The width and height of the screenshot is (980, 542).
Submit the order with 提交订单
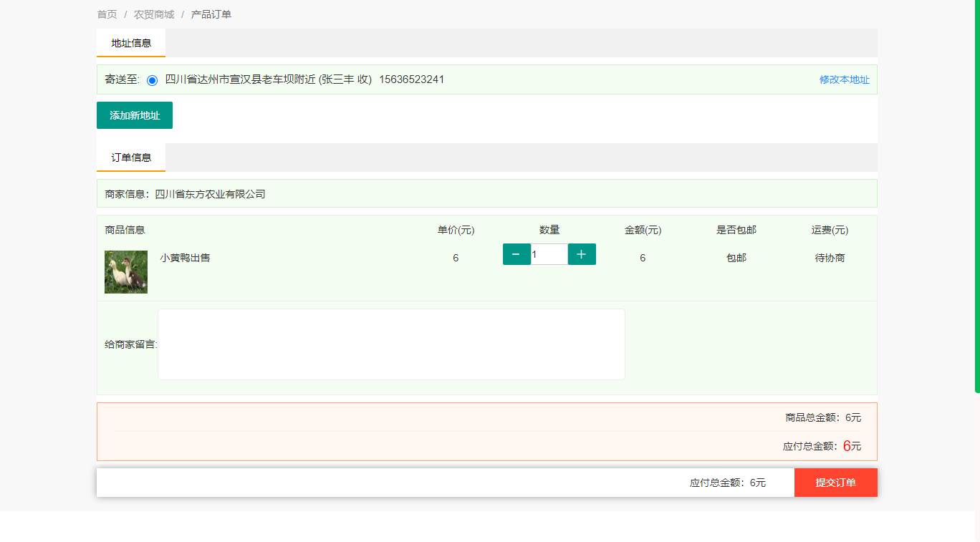coord(835,483)
